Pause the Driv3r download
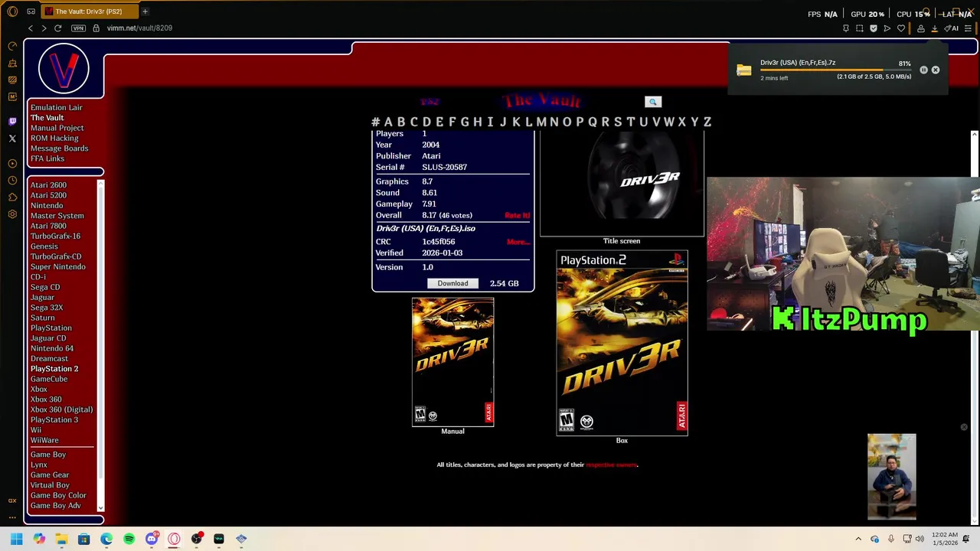The image size is (980, 551). pos(923,70)
